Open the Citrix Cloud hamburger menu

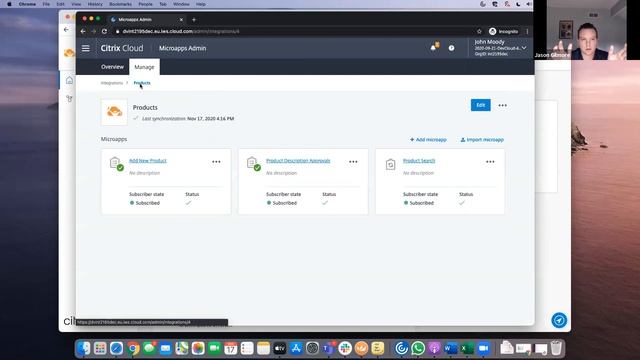point(86,48)
